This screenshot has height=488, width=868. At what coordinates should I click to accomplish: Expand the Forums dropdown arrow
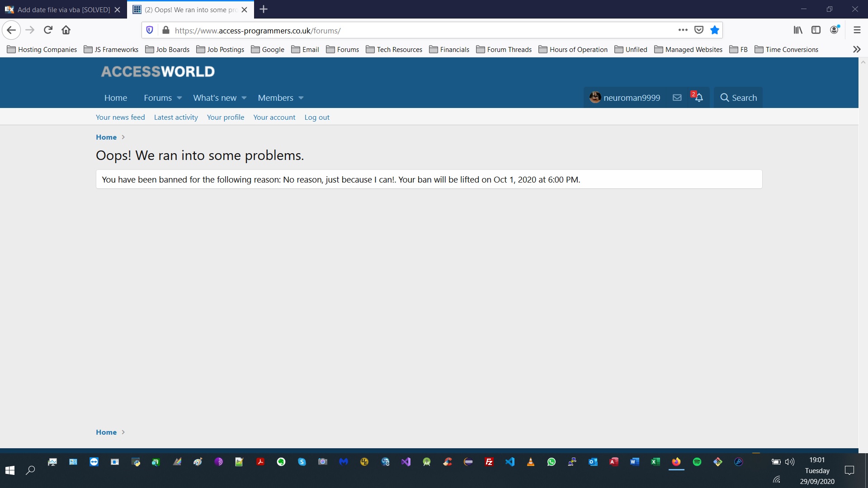(179, 98)
